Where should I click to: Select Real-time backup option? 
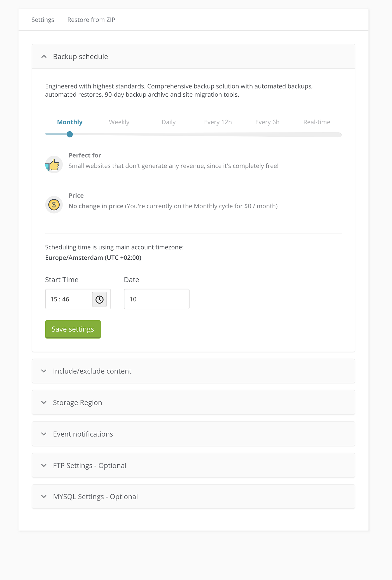(317, 122)
